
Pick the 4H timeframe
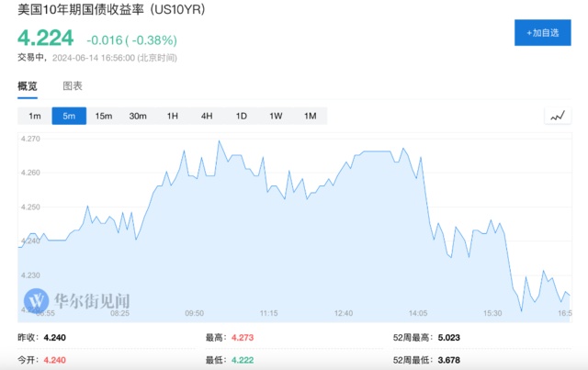[207, 116]
